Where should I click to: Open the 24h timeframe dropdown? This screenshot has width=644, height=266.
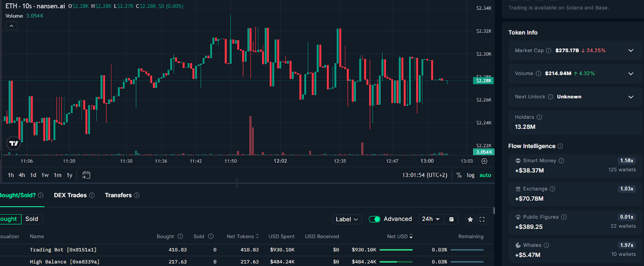pyautogui.click(x=431, y=219)
